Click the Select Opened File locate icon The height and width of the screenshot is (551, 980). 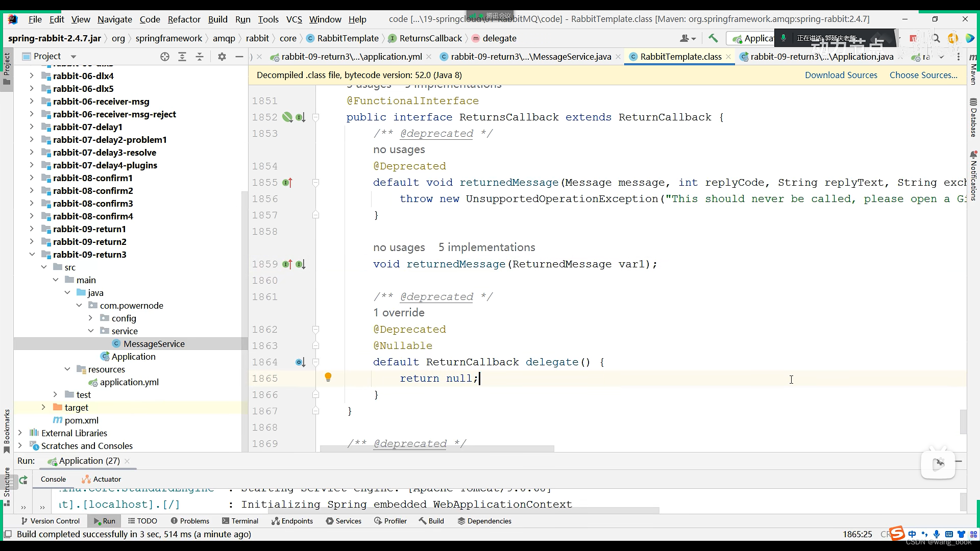164,57
